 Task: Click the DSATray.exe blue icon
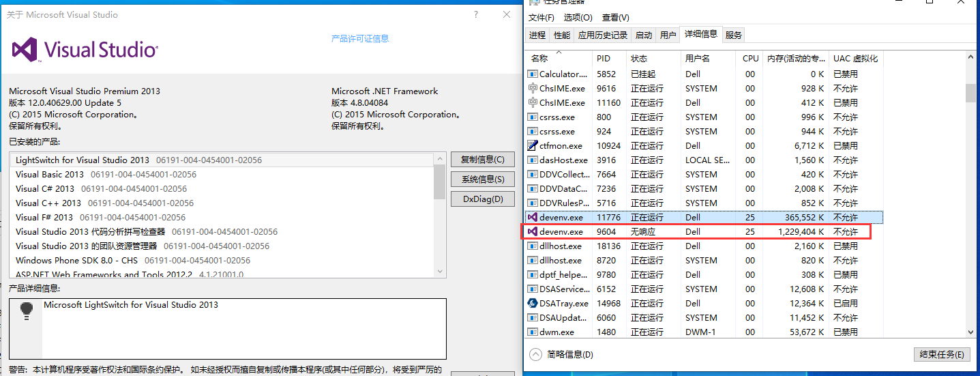pos(533,303)
